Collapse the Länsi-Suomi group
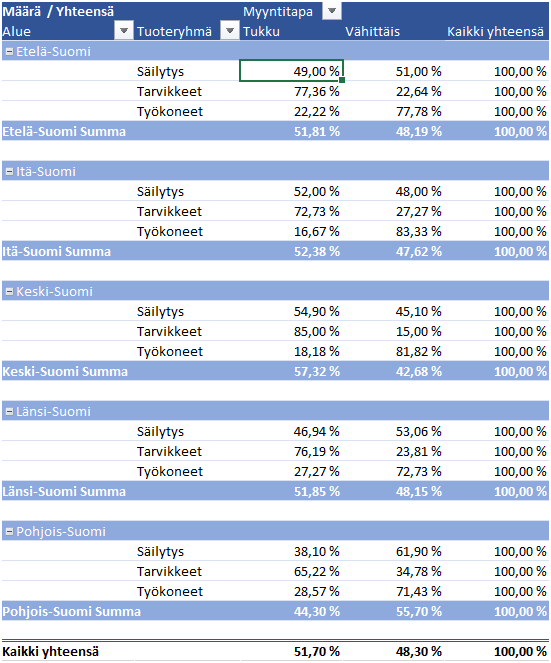 point(9,412)
